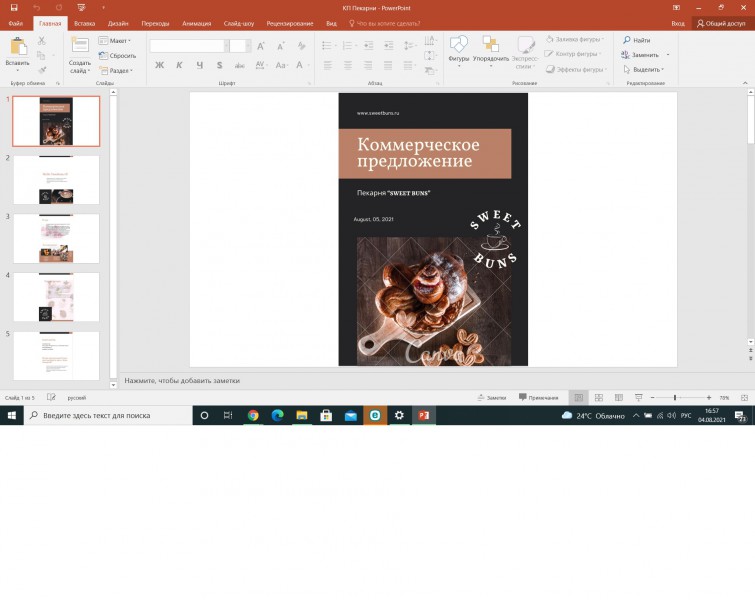Screen dimensions: 755x600
Task: Click the Format Painter brush icon
Action: point(42,70)
